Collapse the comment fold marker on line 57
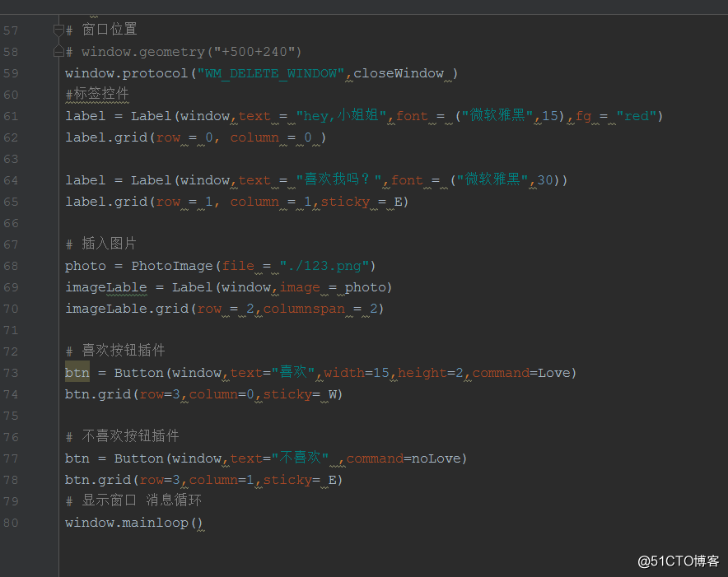This screenshot has width=728, height=577. click(x=58, y=30)
